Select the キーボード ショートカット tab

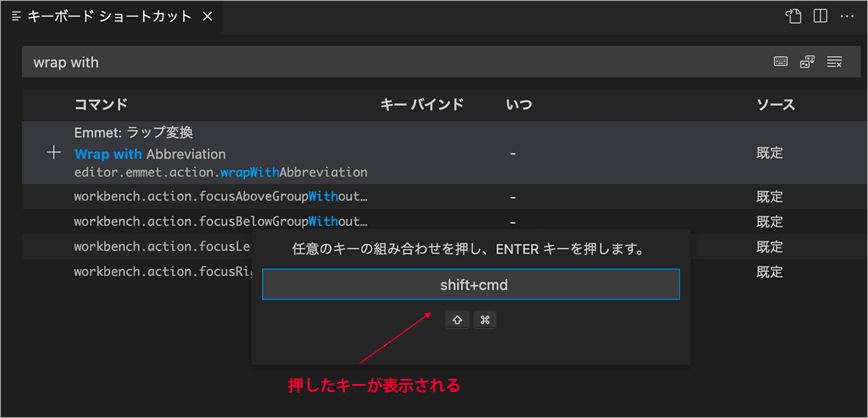click(109, 16)
